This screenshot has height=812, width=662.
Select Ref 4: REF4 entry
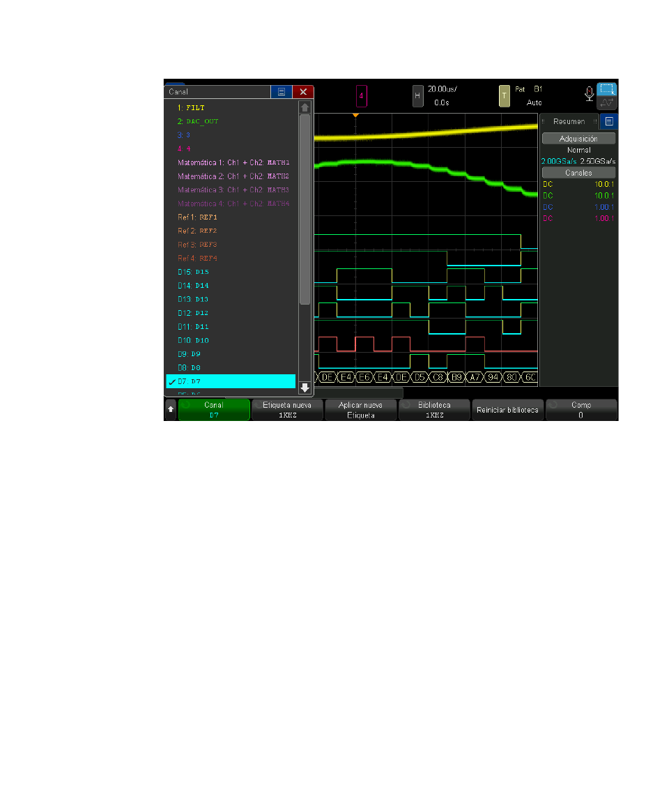tap(231, 259)
